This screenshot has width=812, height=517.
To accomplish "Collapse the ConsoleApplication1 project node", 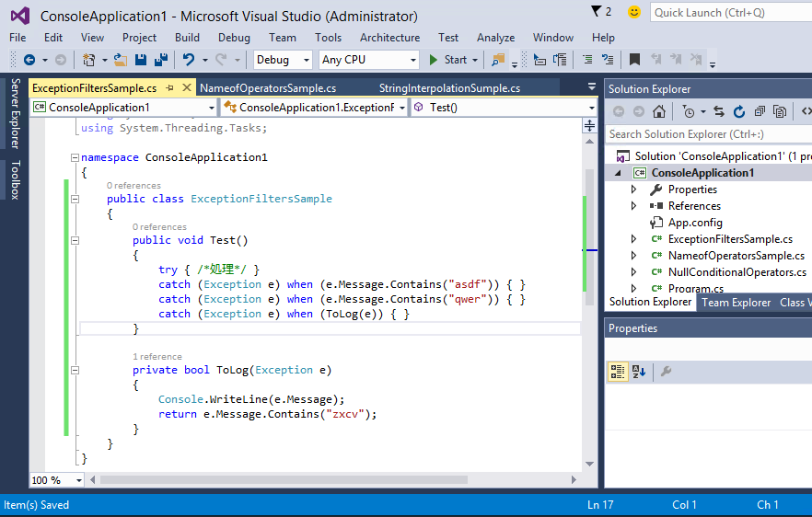I will click(618, 173).
